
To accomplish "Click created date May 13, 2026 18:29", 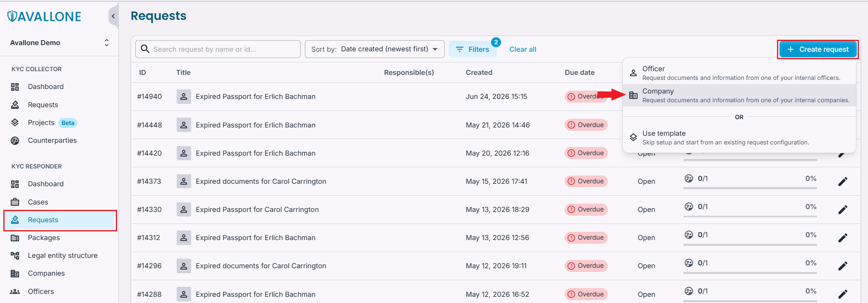I will tap(497, 209).
